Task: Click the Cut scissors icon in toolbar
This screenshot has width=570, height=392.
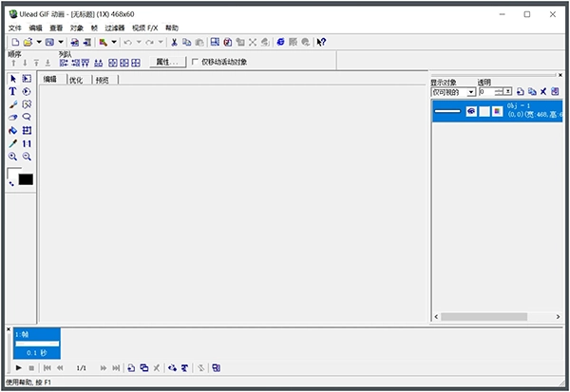Action: (174, 43)
